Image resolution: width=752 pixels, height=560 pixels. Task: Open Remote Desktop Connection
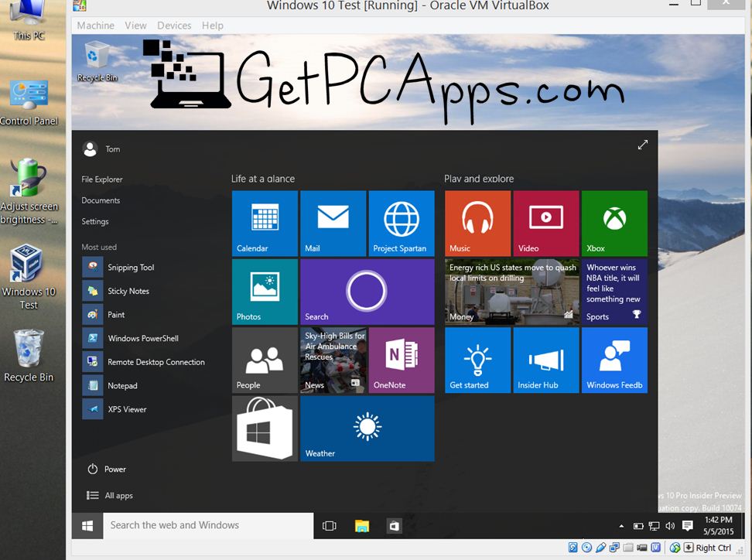[157, 362]
